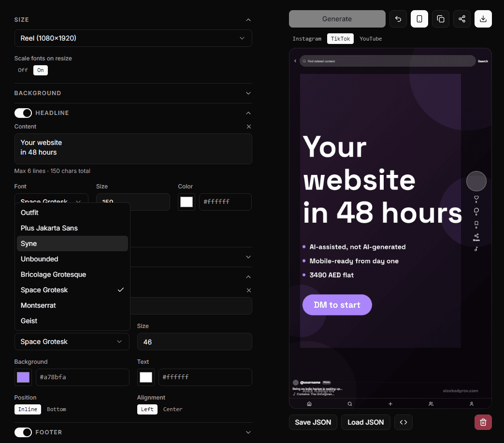Click the heart icon in TikTok preview
This screenshot has width=504, height=443.
pyautogui.click(x=476, y=198)
